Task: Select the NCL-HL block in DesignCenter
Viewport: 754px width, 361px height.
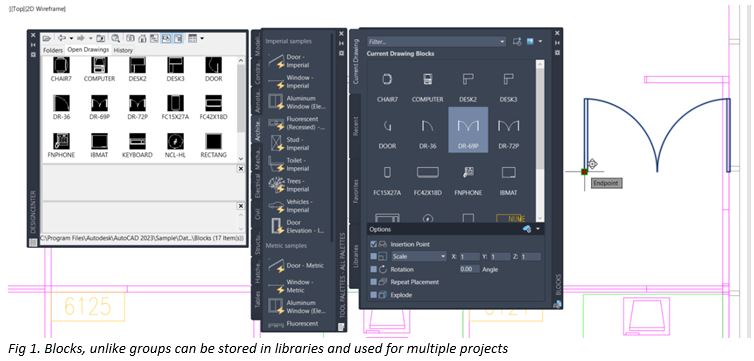Action: (x=176, y=146)
